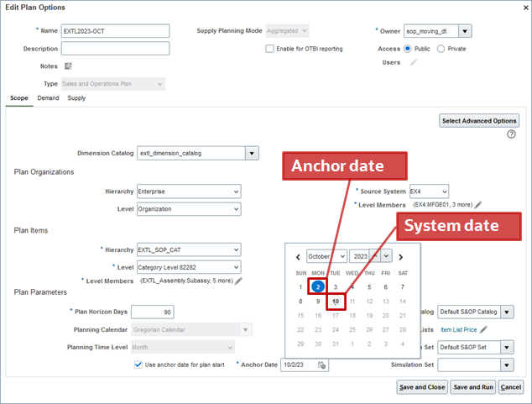Enable for OTBI reporting checkbox
Screen dimensions: 532x404
click(269, 49)
